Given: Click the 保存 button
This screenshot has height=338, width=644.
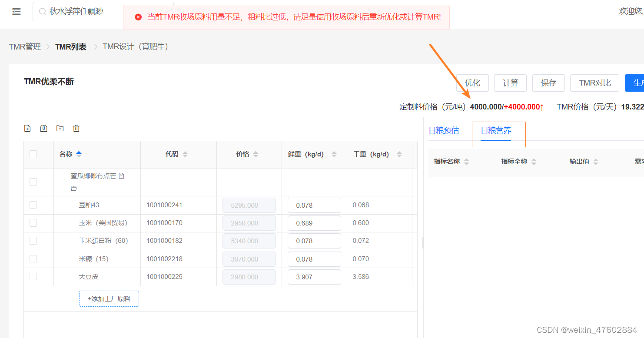Looking at the screenshot, I should [548, 83].
